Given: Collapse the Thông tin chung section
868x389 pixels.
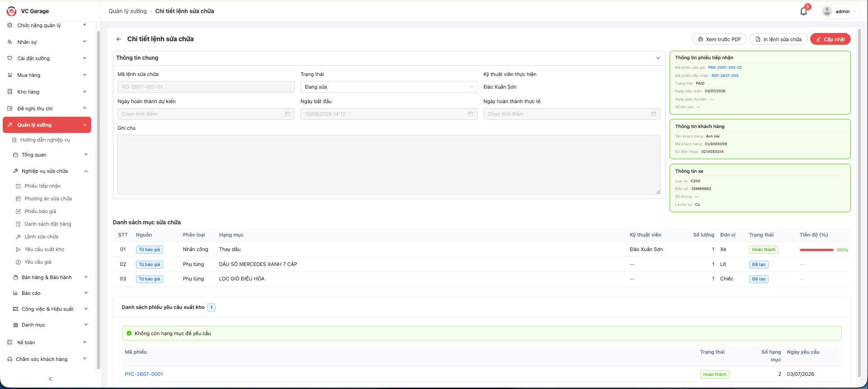Looking at the screenshot, I should point(658,58).
